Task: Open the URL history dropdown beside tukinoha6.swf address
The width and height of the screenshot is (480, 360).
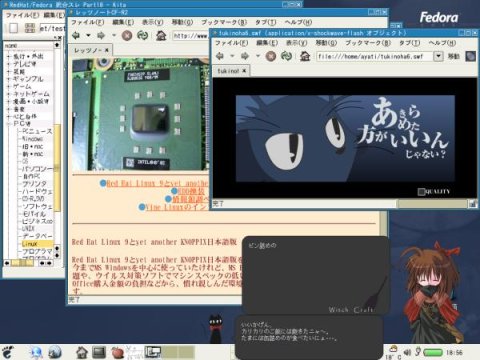Action: [x=438, y=56]
